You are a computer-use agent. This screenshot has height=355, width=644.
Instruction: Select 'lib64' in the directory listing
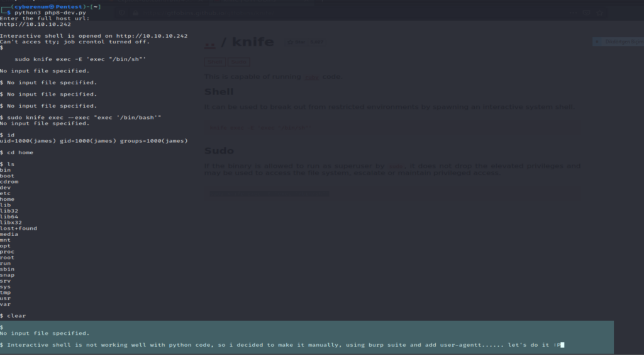pos(9,217)
